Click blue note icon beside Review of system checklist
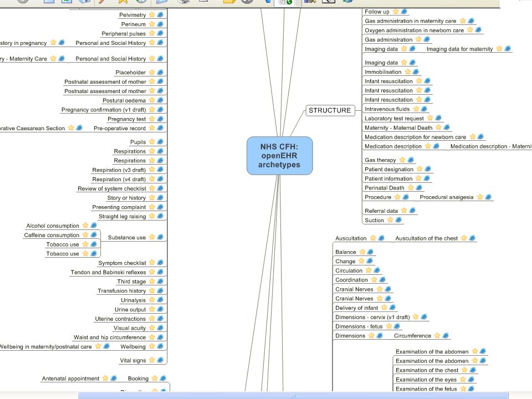 [x=160, y=188]
